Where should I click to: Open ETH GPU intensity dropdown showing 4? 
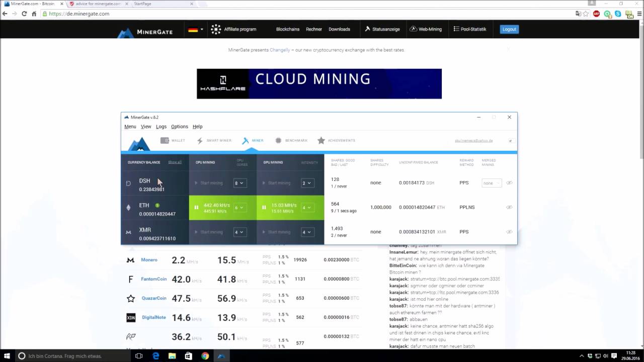pos(307,208)
